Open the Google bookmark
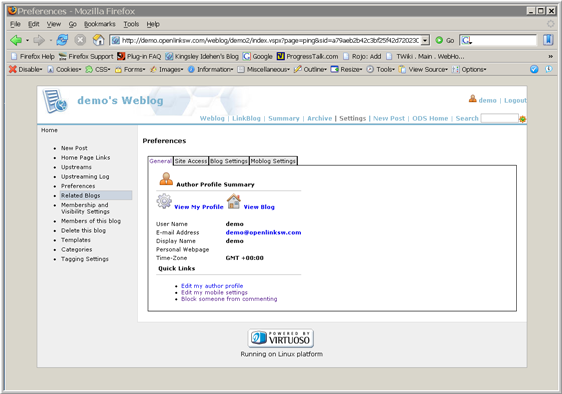The height and width of the screenshot is (394, 562). [x=258, y=56]
